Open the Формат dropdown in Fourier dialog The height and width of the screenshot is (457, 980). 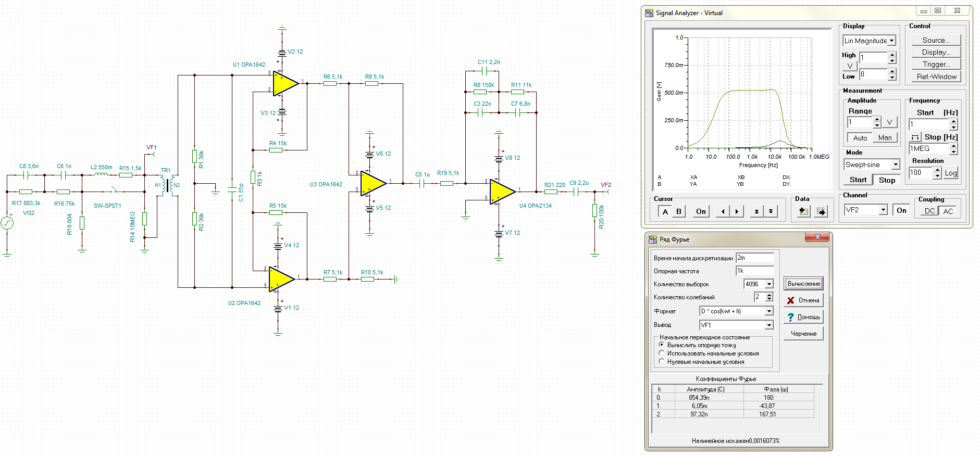click(768, 311)
